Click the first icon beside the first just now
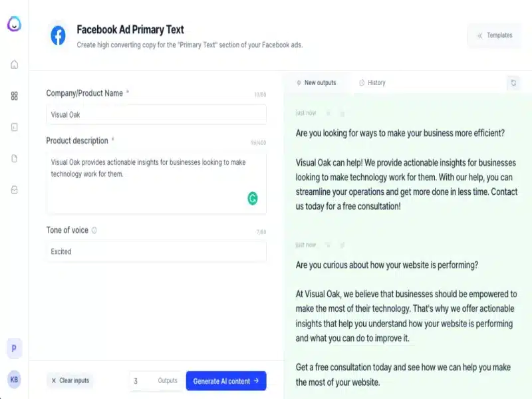The width and height of the screenshot is (532, 399). coord(328,113)
